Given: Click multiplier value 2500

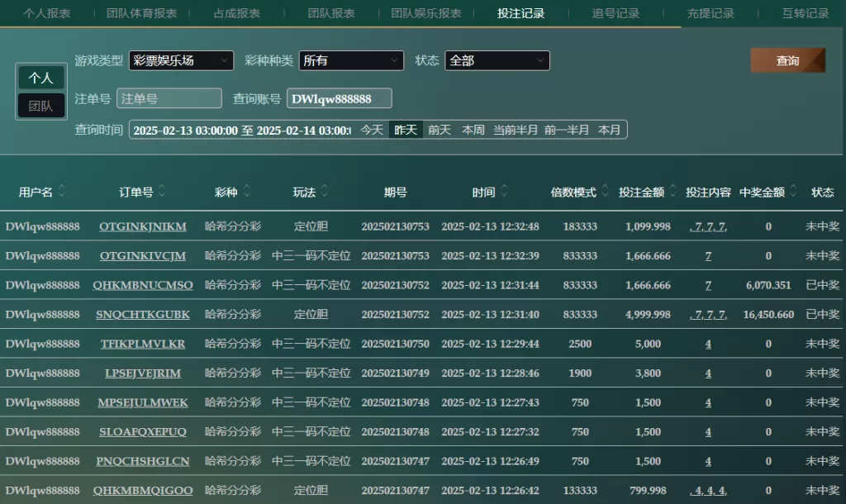Looking at the screenshot, I should click(580, 344).
